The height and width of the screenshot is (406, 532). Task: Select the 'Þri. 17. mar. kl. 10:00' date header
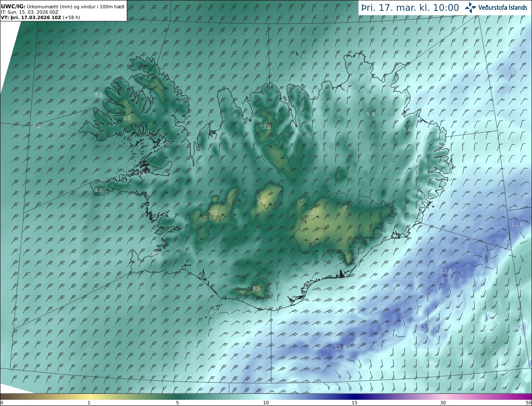pos(410,8)
